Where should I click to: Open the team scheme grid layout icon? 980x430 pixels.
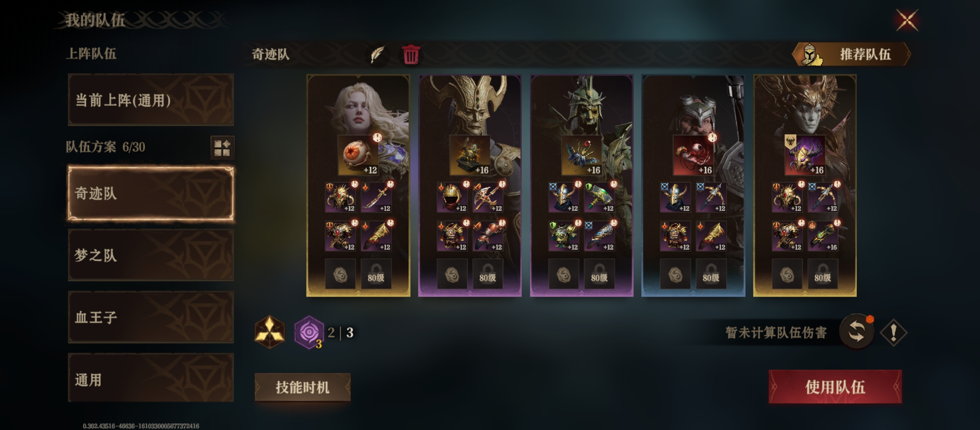point(222,147)
